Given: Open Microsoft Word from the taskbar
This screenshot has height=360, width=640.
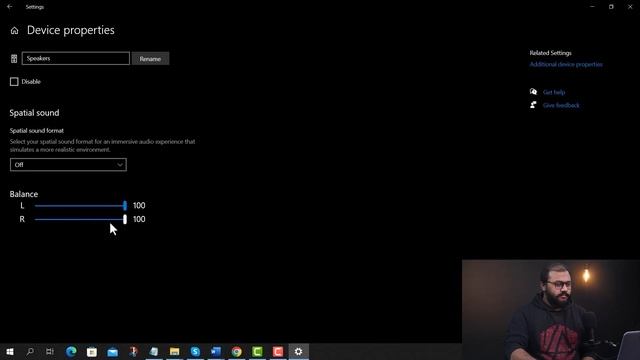Looking at the screenshot, I should 216,351.
